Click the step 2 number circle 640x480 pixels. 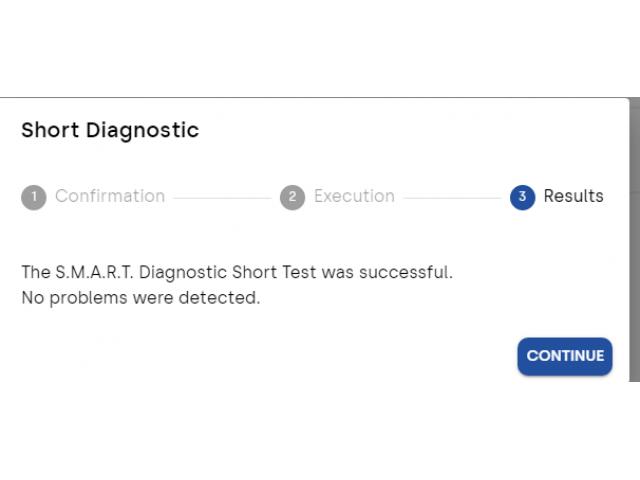[292, 197]
